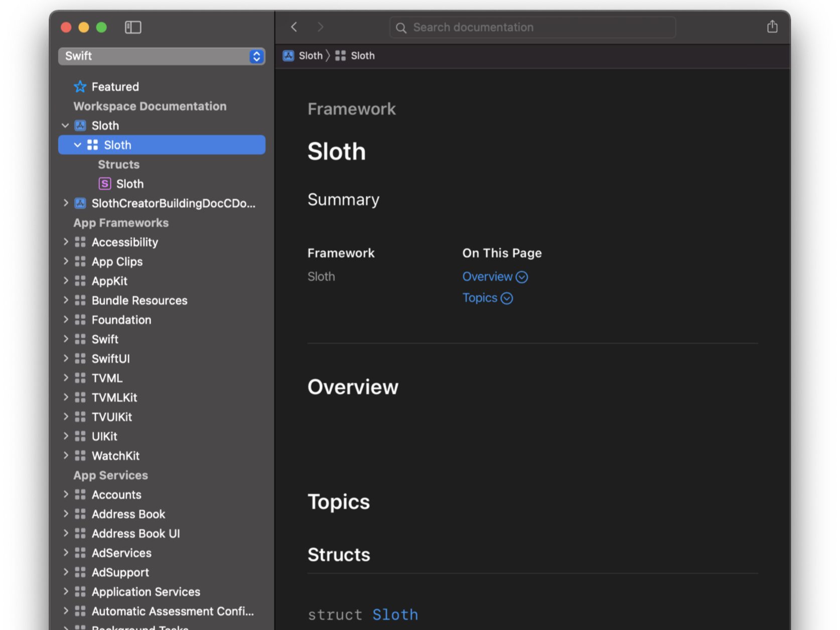Click the Search documentation field
This screenshot has width=840, height=630.
532,27
